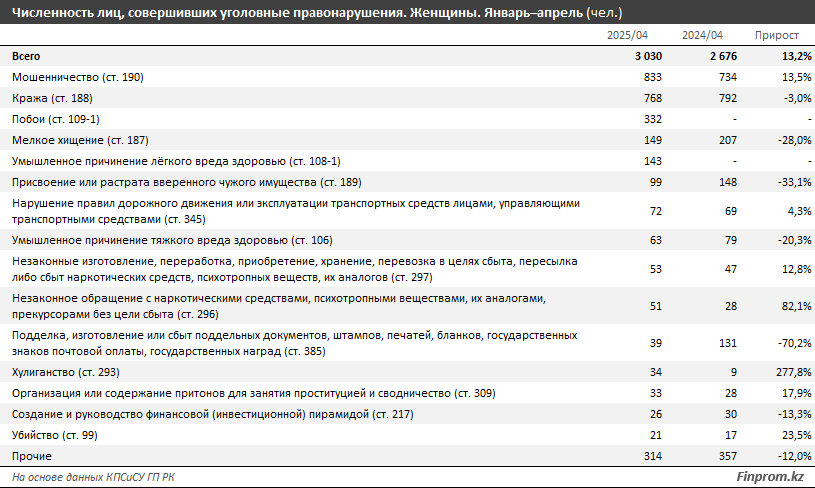Click the Прирост column header

785,36
